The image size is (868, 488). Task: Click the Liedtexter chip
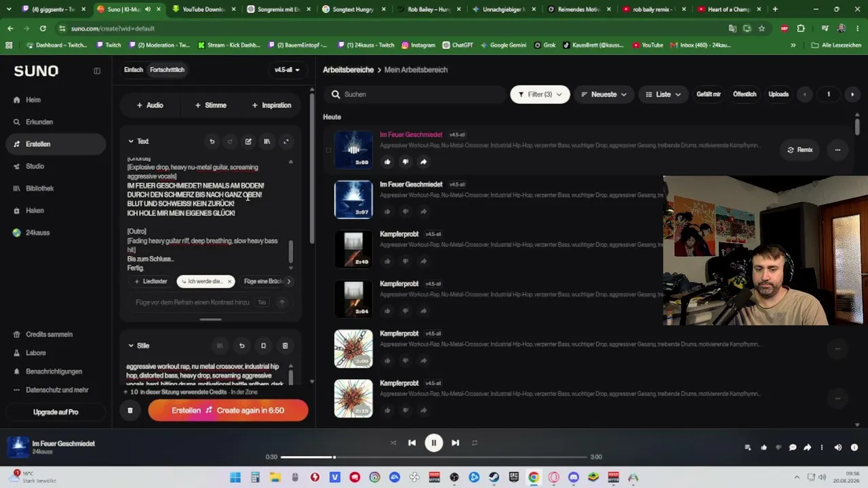tap(151, 281)
